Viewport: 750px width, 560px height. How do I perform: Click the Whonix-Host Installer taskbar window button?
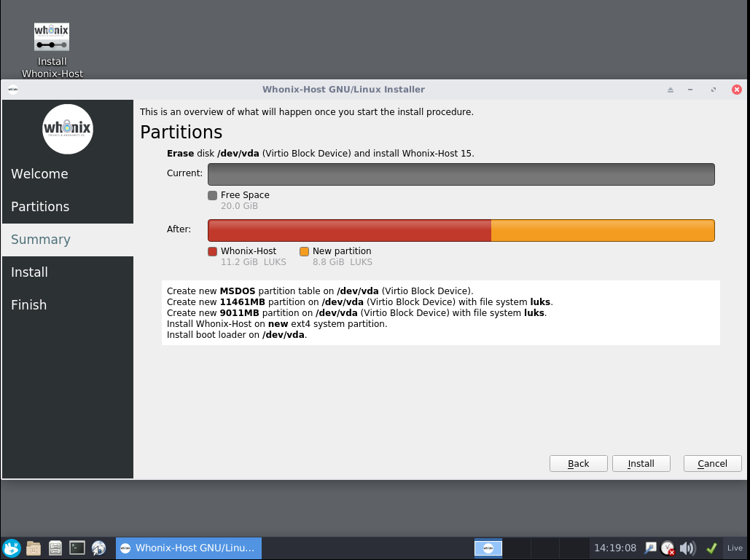[x=189, y=548]
